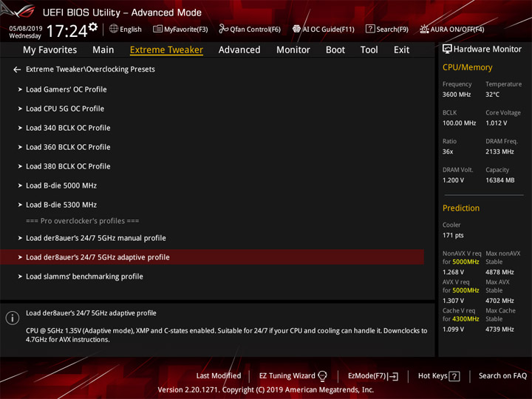Load der8auer's 24/7 5GHz manual profile
The image size is (532, 399).
click(96, 238)
